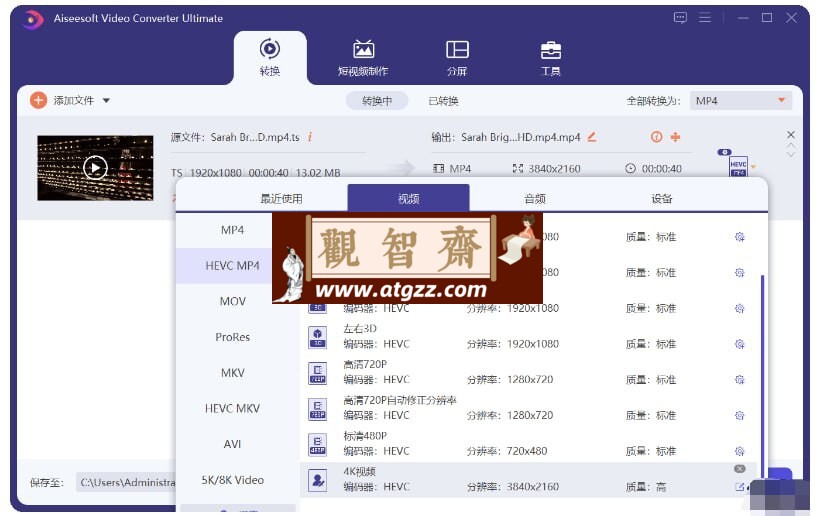Click the 高清720P自动修正分辨率 preset icon
This screenshot has height=516, width=816.
(317, 409)
